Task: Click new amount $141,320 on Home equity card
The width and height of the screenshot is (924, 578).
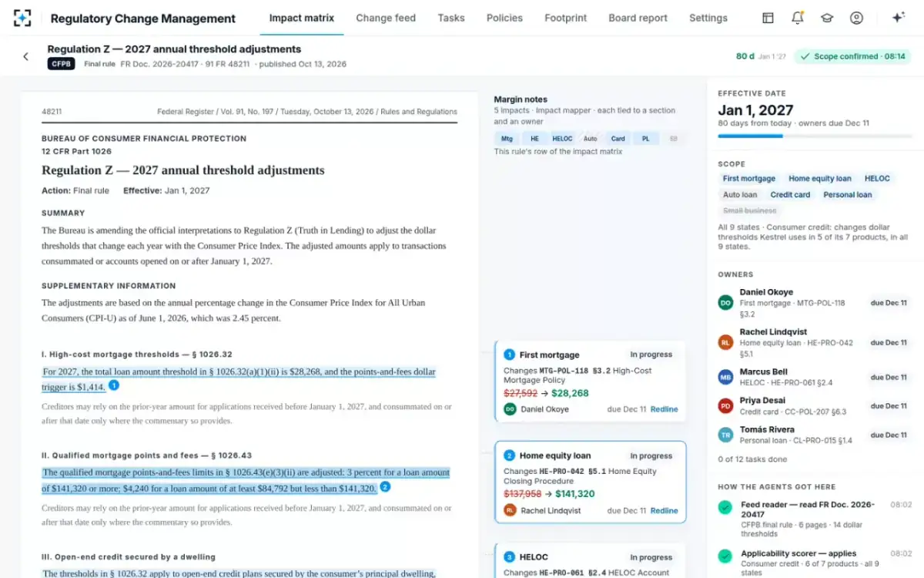Action: pos(574,494)
